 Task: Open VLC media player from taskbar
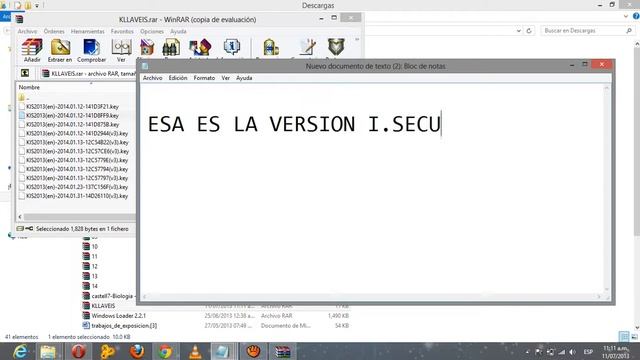point(195,351)
